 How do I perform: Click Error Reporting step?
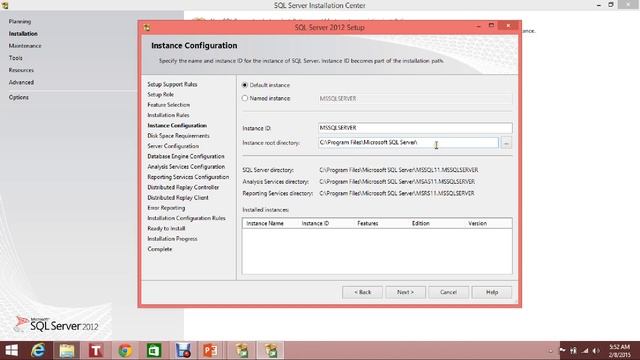pos(166,208)
